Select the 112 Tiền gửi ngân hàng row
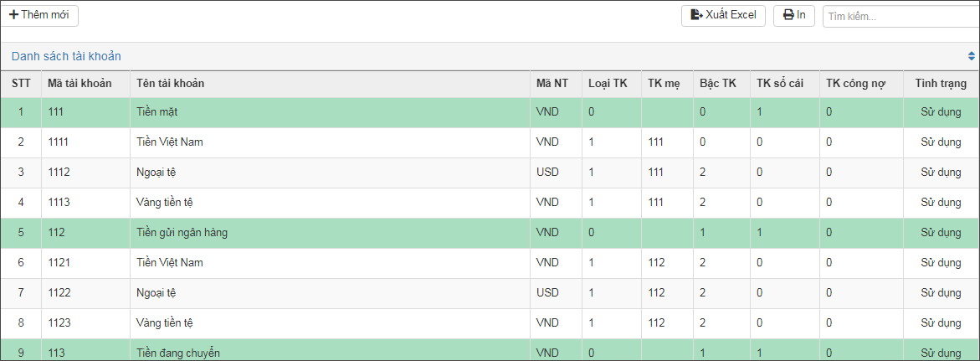 pyautogui.click(x=490, y=233)
